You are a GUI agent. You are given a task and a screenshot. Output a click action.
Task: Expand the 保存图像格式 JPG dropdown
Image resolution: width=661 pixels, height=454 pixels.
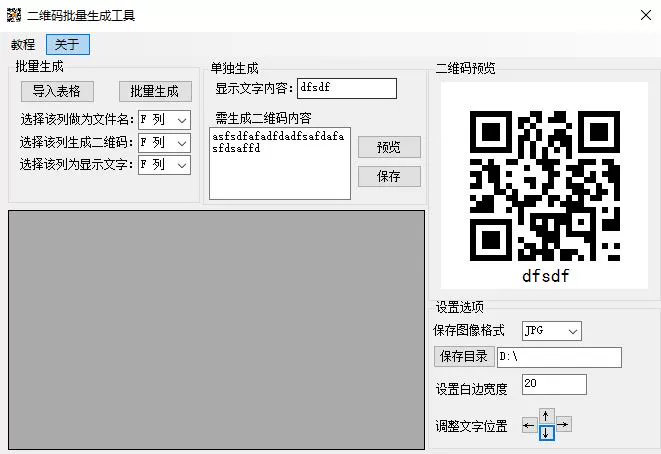click(x=552, y=331)
